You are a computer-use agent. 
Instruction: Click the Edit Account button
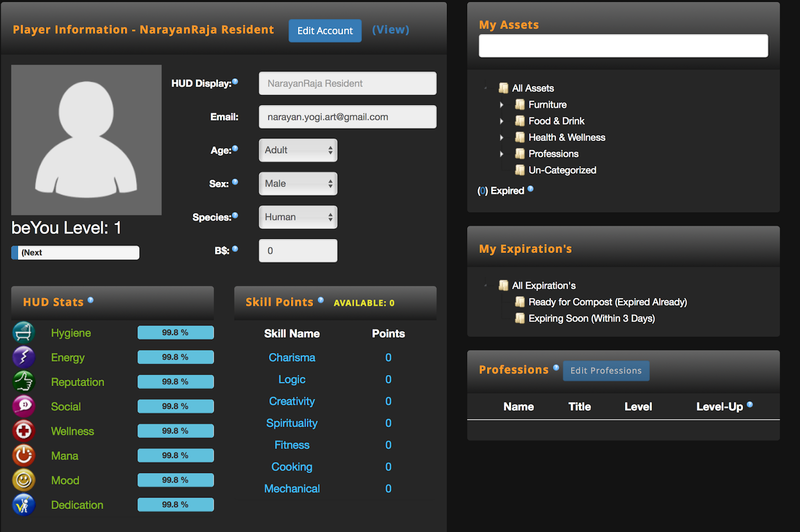click(x=325, y=30)
